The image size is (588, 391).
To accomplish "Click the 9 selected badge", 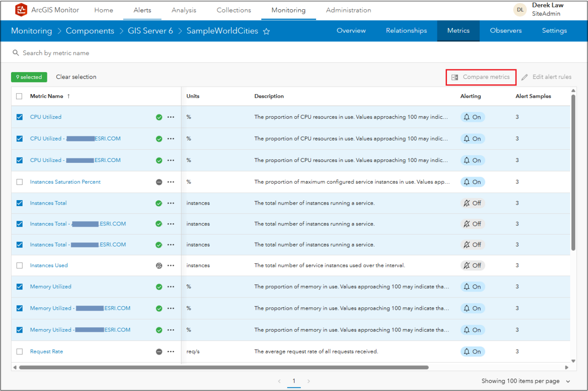I will click(x=29, y=77).
